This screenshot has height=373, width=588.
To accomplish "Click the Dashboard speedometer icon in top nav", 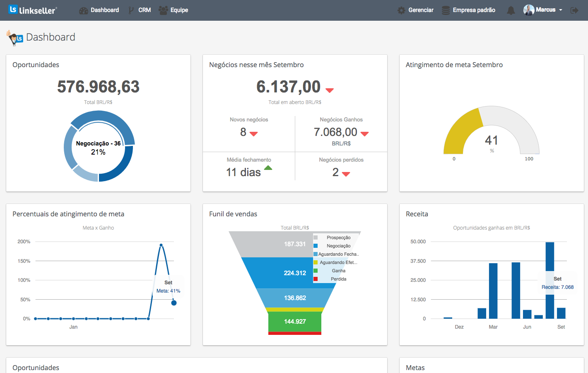I will click(83, 10).
